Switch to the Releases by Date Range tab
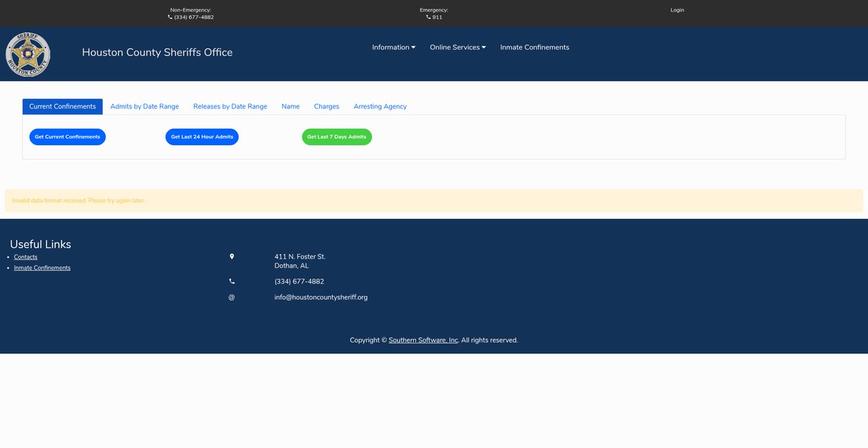The width and height of the screenshot is (868, 448). [x=230, y=106]
